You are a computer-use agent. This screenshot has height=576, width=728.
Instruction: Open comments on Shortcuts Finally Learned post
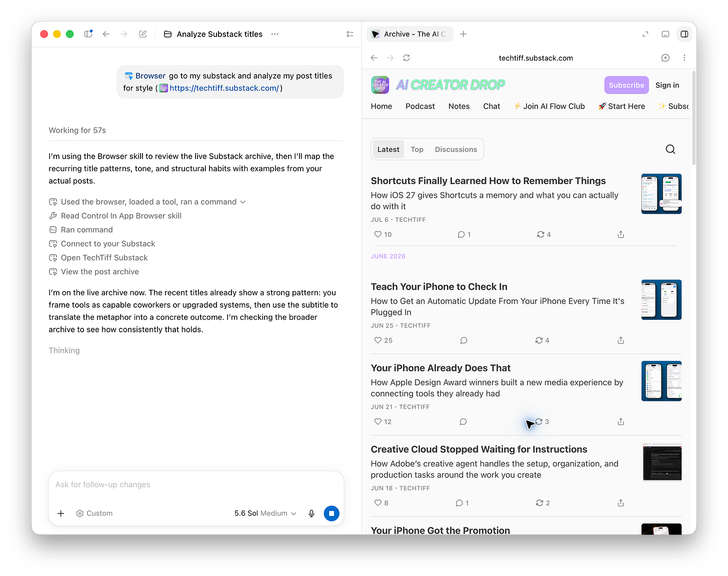[x=464, y=234]
